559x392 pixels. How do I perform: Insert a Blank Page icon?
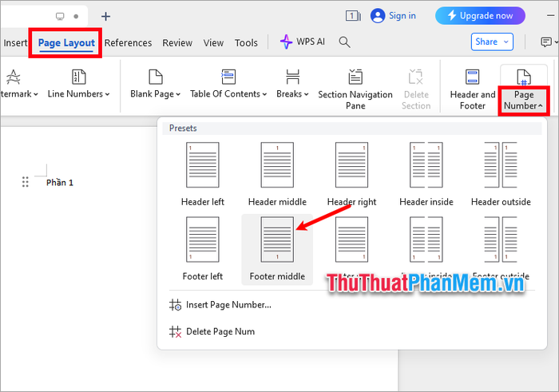tap(156, 77)
